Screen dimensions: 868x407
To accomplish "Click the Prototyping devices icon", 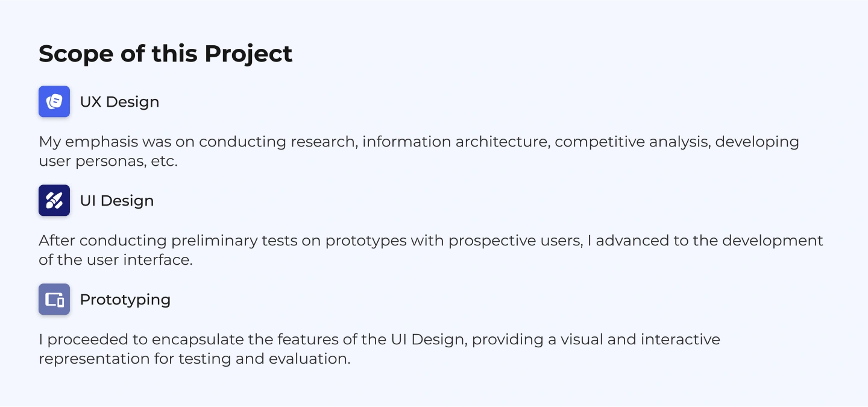I will (54, 299).
